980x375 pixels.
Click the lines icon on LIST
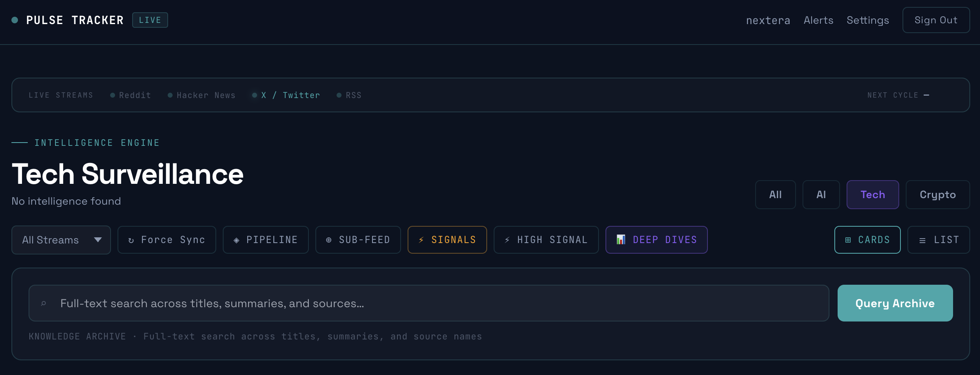(x=922, y=241)
